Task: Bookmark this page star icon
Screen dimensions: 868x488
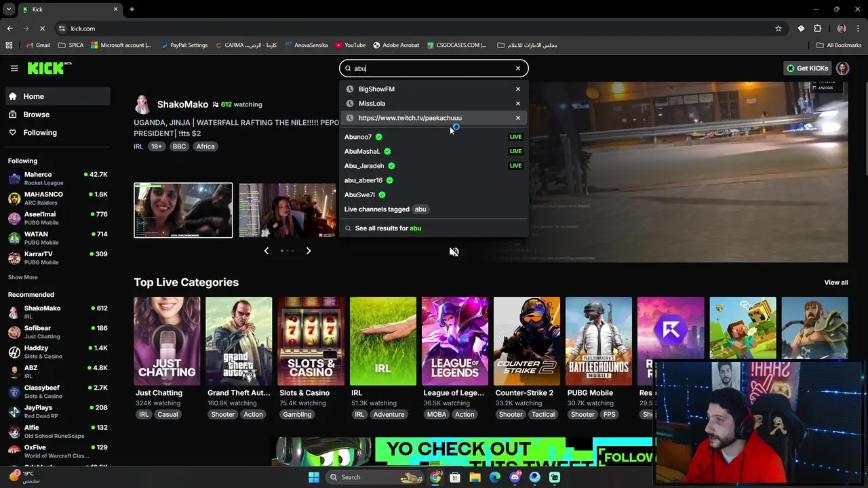Action: (x=778, y=28)
